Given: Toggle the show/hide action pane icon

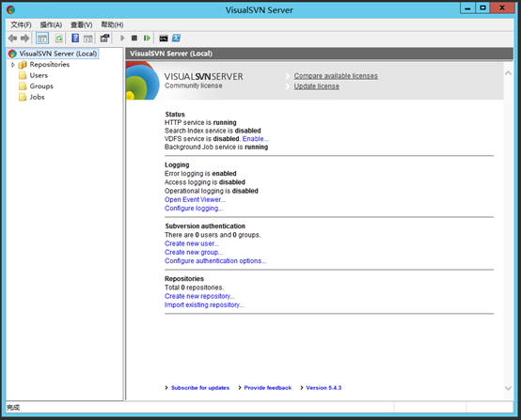Looking at the screenshot, I should tap(88, 39).
